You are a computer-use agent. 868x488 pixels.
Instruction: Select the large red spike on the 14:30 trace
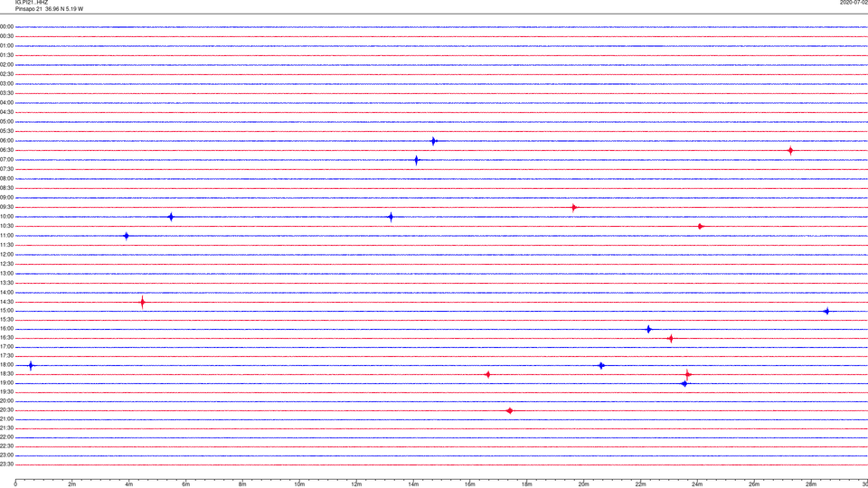click(x=142, y=302)
